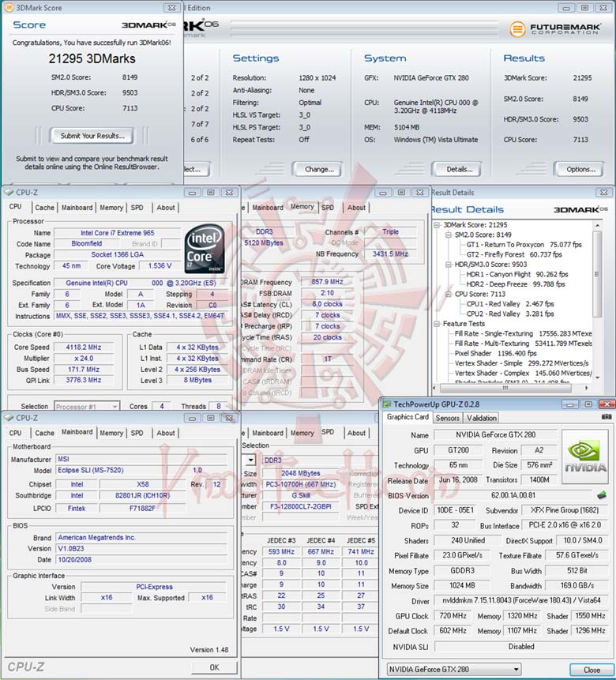Click OK in the CPU-Z window

point(214,667)
